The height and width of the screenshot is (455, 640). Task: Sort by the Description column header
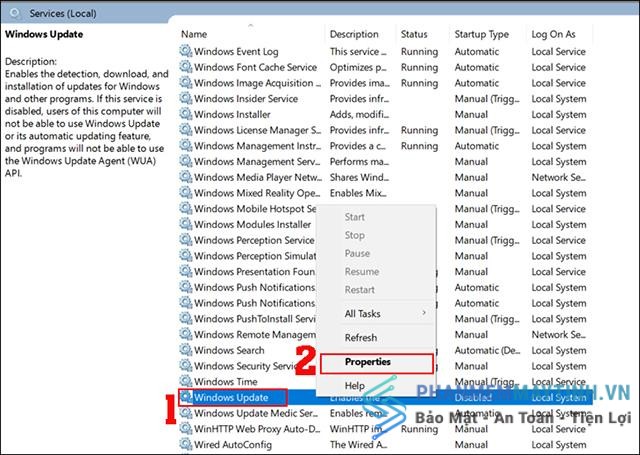click(354, 34)
